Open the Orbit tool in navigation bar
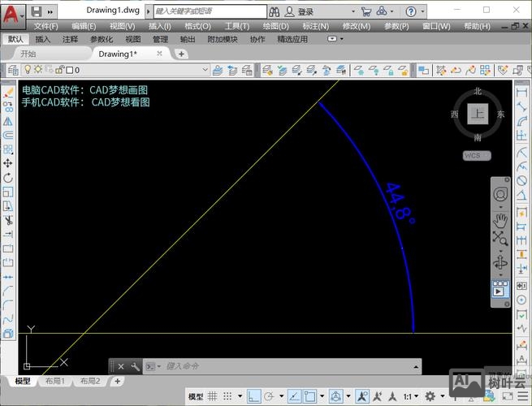532x406 pixels. pyautogui.click(x=500, y=263)
